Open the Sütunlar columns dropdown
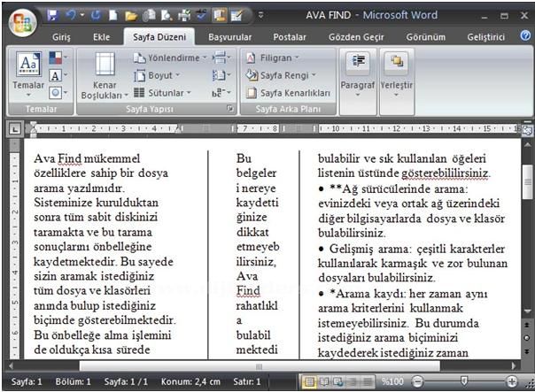535x392 pixels. pos(162,93)
